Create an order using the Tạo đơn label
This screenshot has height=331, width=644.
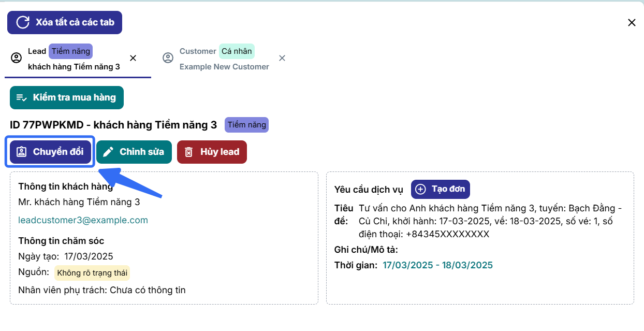click(x=448, y=189)
